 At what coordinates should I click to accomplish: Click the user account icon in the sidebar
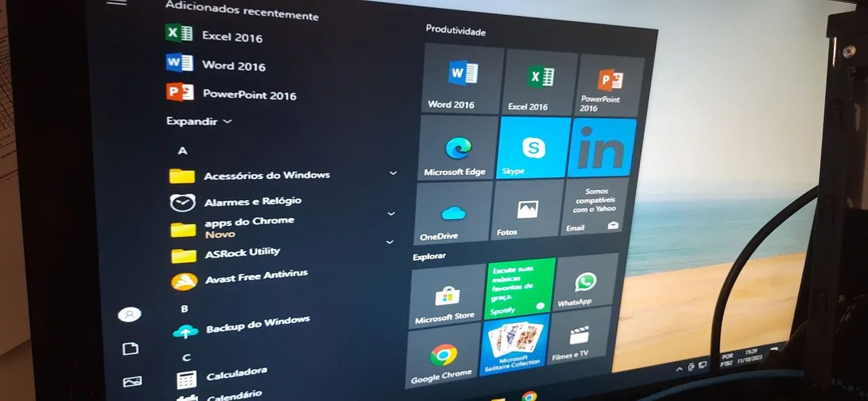click(x=129, y=315)
